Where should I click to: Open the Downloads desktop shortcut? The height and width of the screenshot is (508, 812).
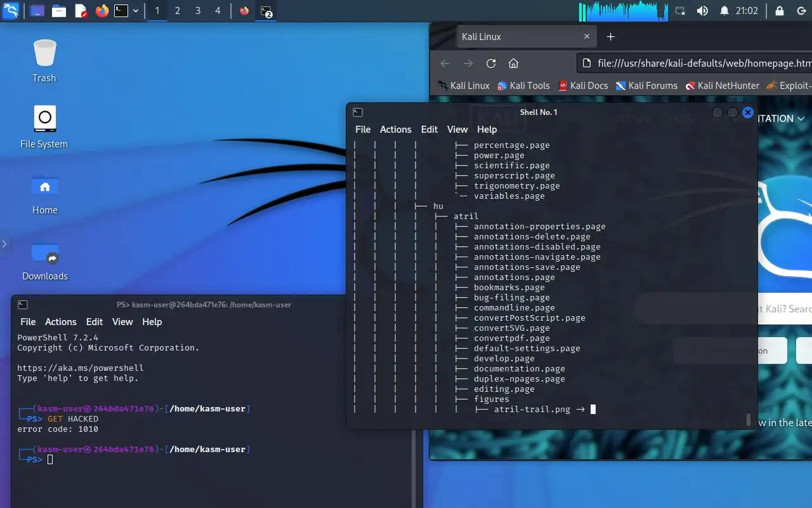44,260
